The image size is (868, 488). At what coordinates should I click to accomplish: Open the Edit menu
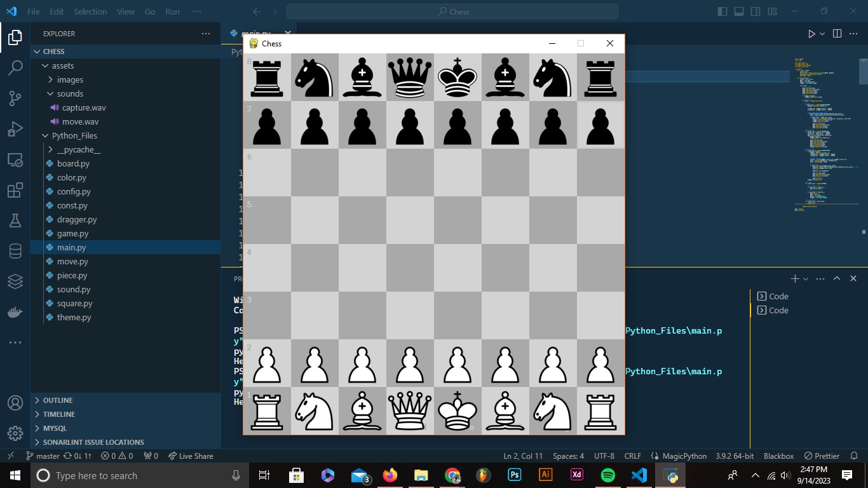57,11
